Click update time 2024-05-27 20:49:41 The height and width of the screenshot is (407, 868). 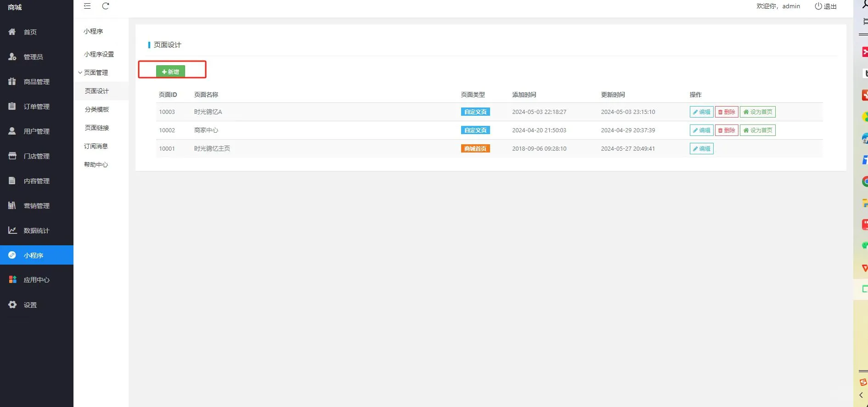coord(628,148)
